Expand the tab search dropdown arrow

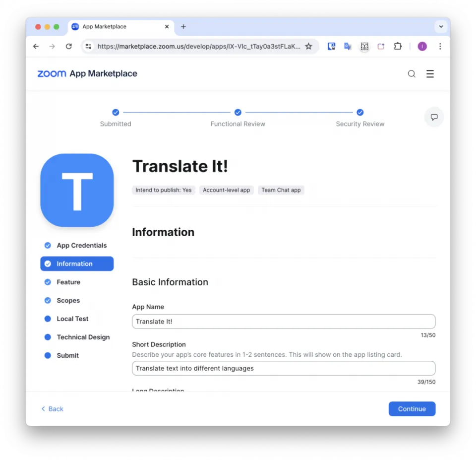(x=441, y=27)
